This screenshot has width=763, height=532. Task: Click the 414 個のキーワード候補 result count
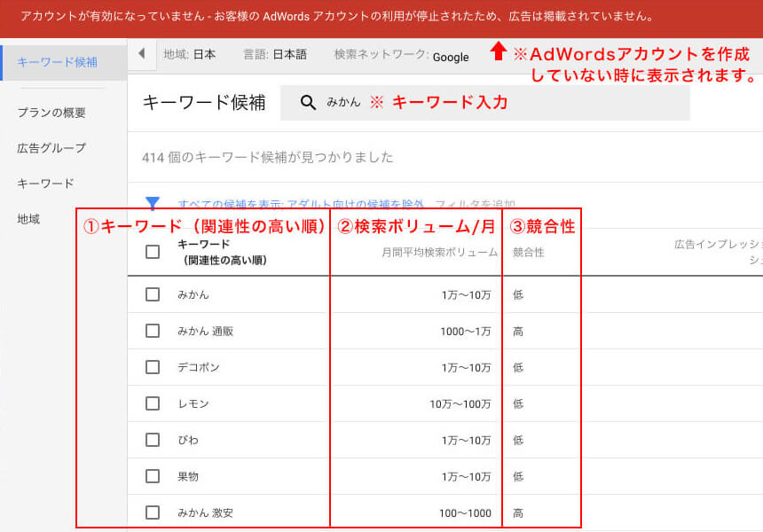pyautogui.click(x=268, y=157)
